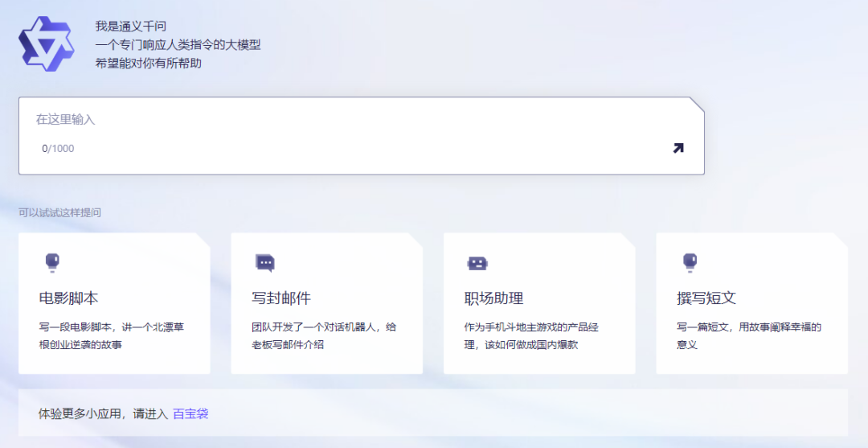Viewport: 868px width, 448px height.
Task: Click the 手机斗地主游戏 product manager prompt text
Action: click(x=531, y=336)
